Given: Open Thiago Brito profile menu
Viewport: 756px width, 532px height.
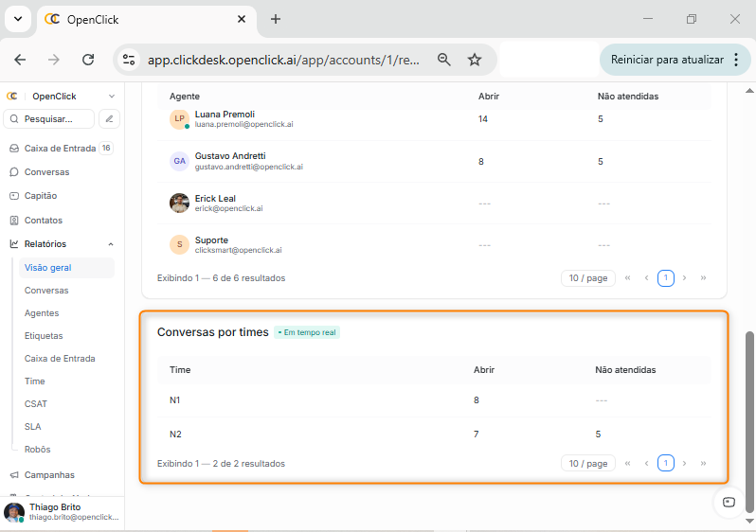Looking at the screenshot, I should click(x=62, y=512).
